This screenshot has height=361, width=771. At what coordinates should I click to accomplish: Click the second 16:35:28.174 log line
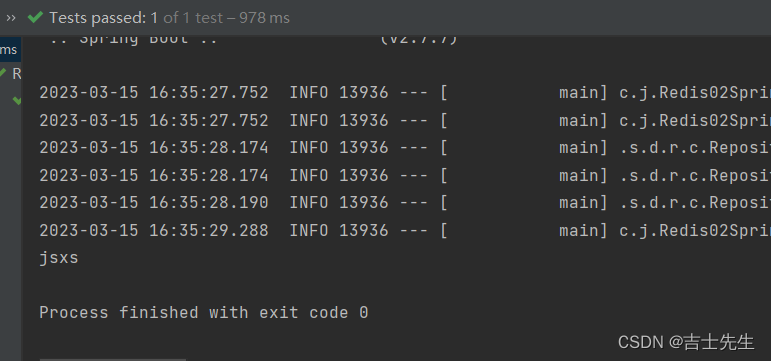coord(405,175)
